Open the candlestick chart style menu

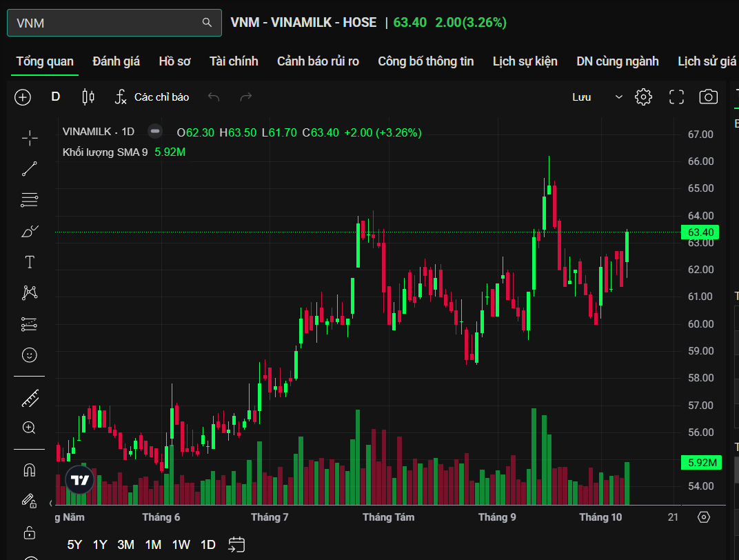click(88, 97)
